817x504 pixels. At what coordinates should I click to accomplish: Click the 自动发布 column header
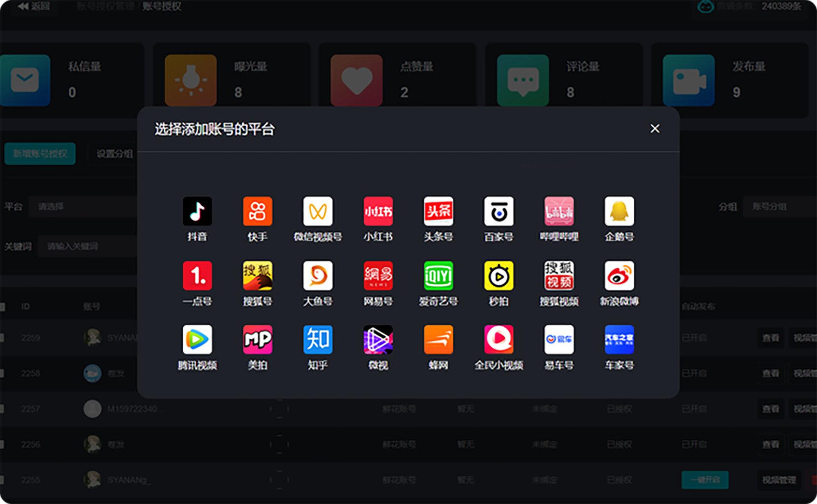pos(698,307)
